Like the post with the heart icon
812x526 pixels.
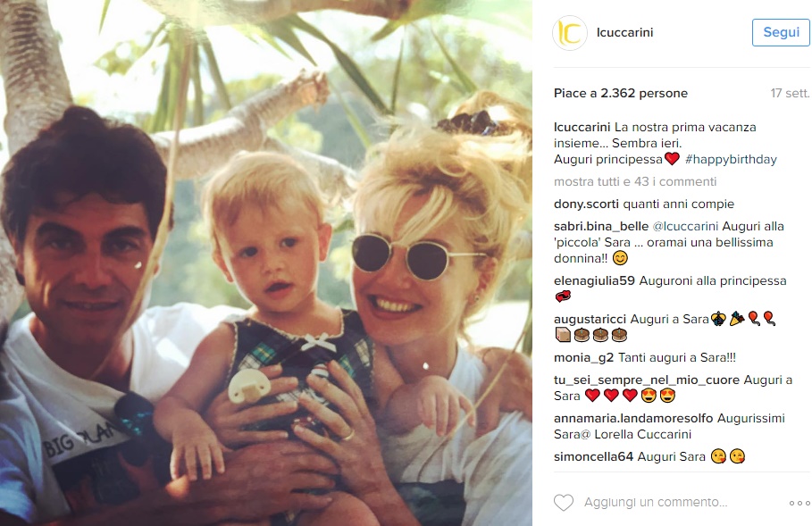point(564,502)
